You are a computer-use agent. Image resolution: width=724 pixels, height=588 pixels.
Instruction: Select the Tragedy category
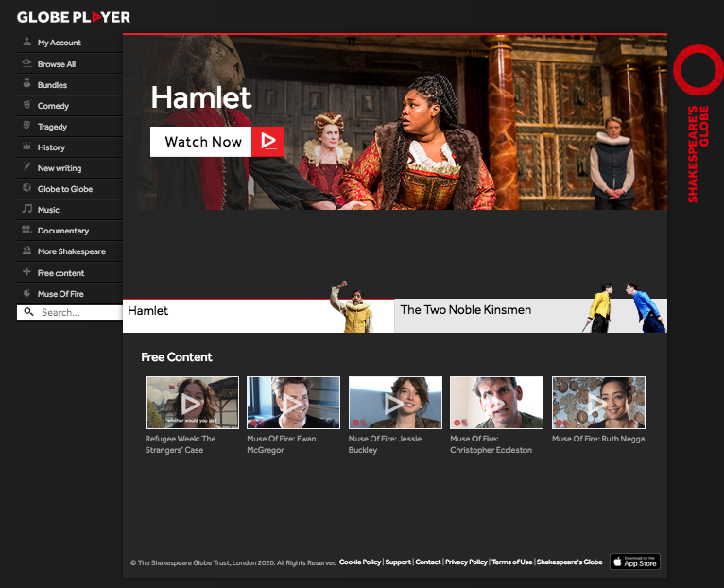pyautogui.click(x=70, y=127)
